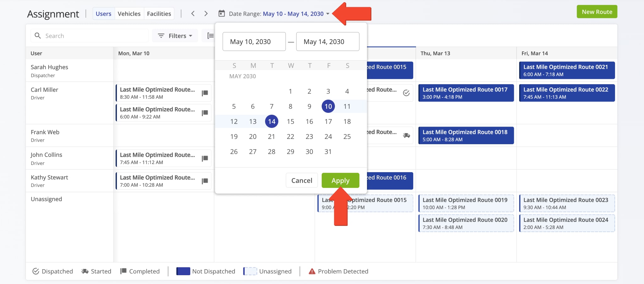Viewport: 644px width, 284px height.
Task: Click the Problem Detected warning triangle
Action: point(312,271)
